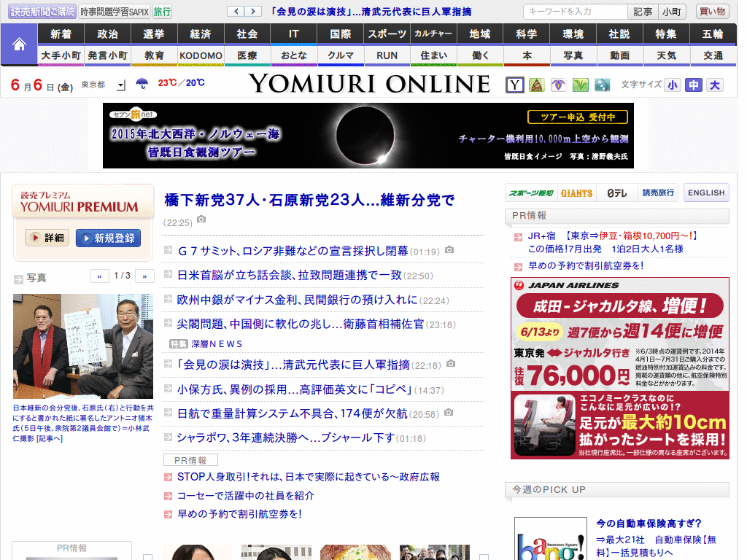Open the ENGLISH site link

[x=705, y=192]
